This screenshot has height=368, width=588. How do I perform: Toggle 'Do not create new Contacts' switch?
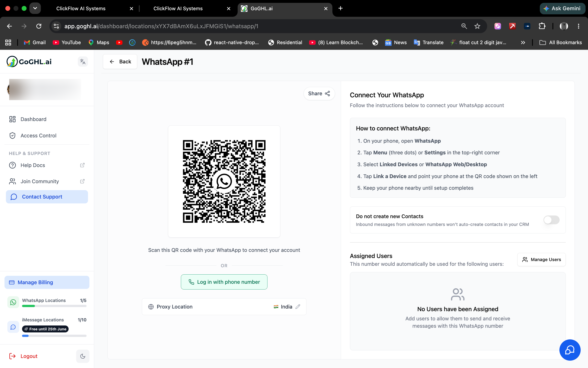(x=551, y=220)
